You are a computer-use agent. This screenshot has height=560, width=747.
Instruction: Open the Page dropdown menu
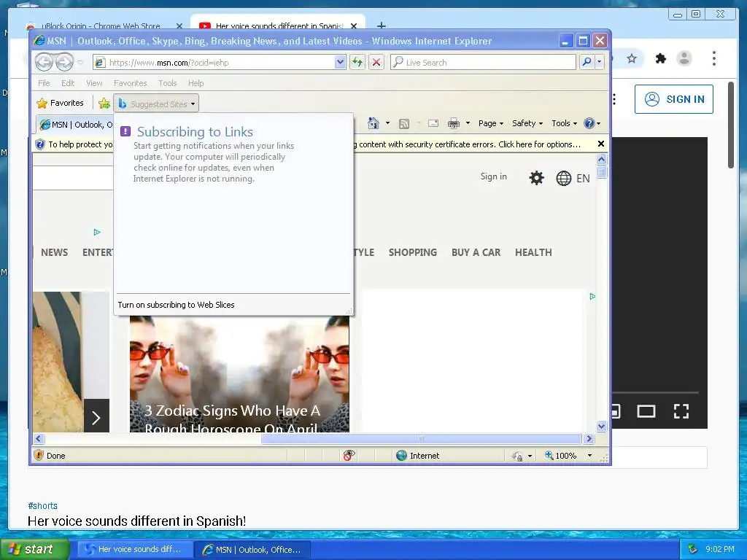[491, 123]
